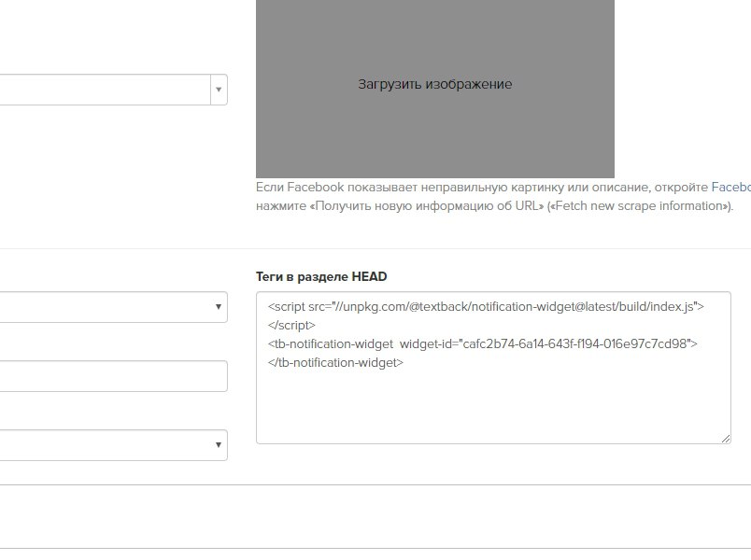Click the text line starting with 'script src'
The image size is (751, 560).
click(486, 306)
